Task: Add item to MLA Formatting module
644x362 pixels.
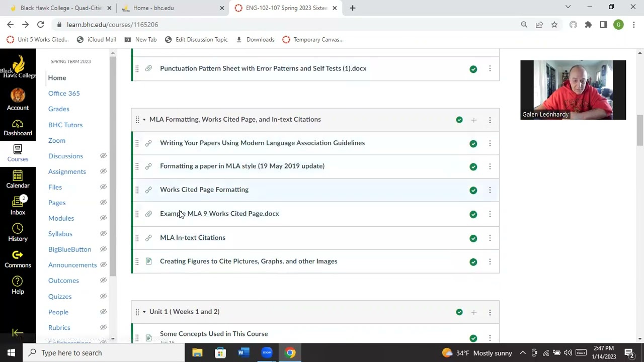Action: (x=473, y=120)
